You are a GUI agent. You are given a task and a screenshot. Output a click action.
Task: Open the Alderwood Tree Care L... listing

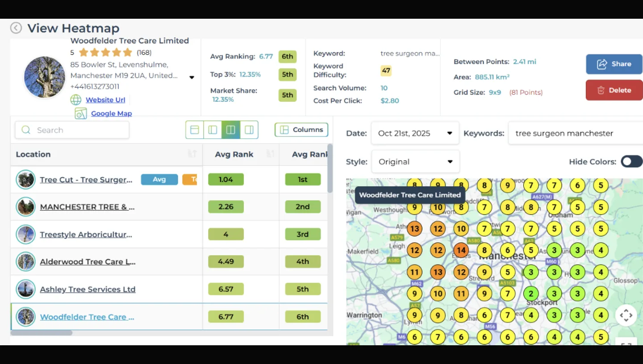click(x=88, y=262)
